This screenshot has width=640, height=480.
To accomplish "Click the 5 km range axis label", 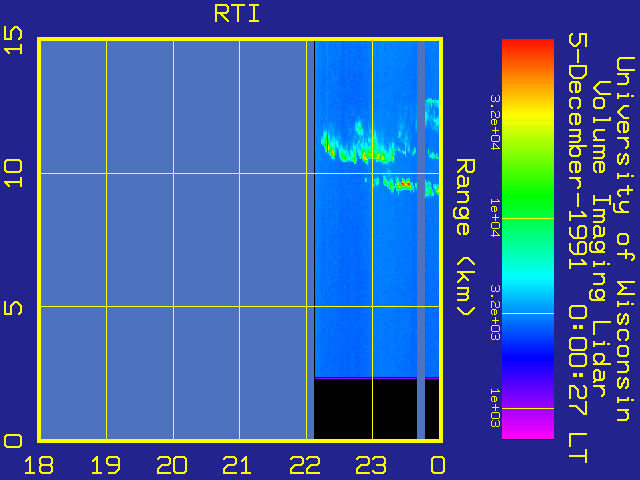I will pos(13,307).
